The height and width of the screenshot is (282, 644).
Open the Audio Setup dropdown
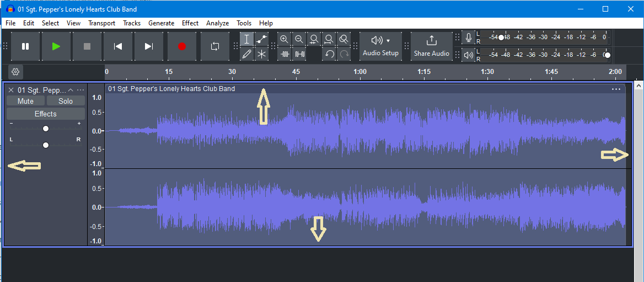(381, 46)
